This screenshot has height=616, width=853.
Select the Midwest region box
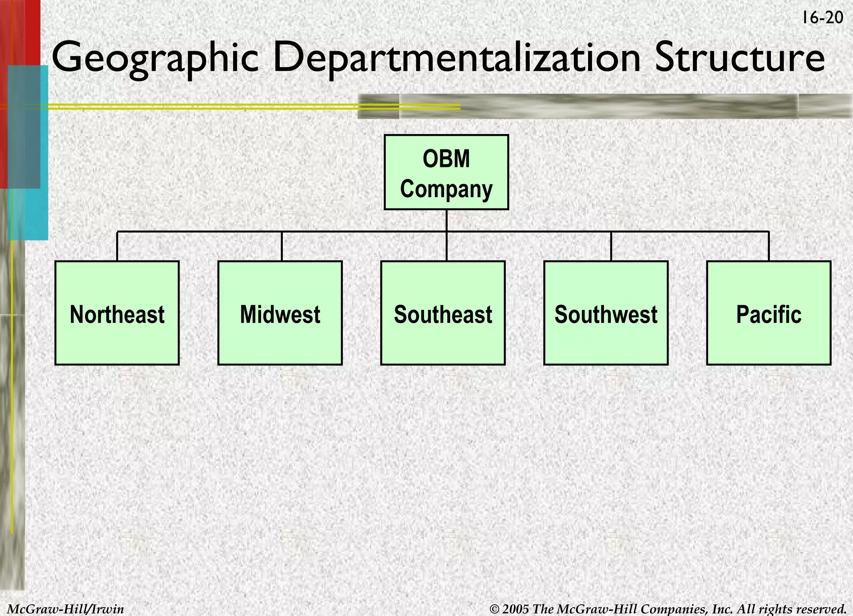click(280, 313)
